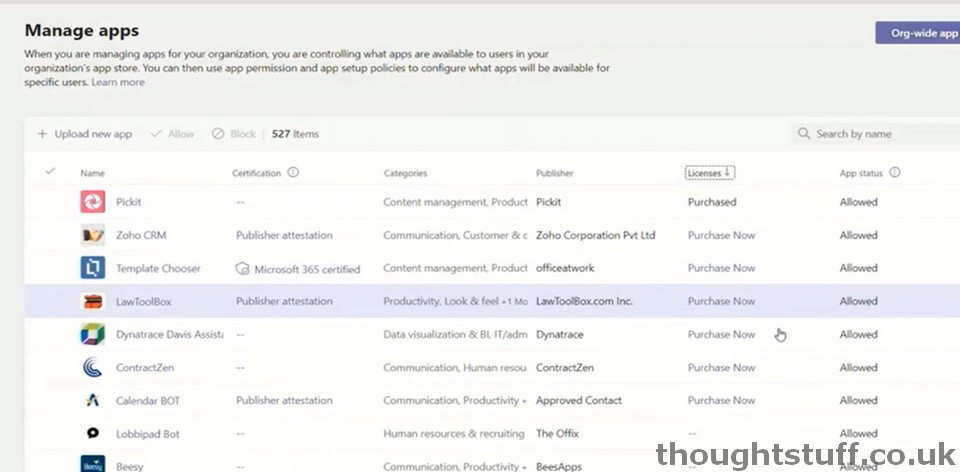Click LawToolBox.com Inc. publisher cell

[584, 301]
